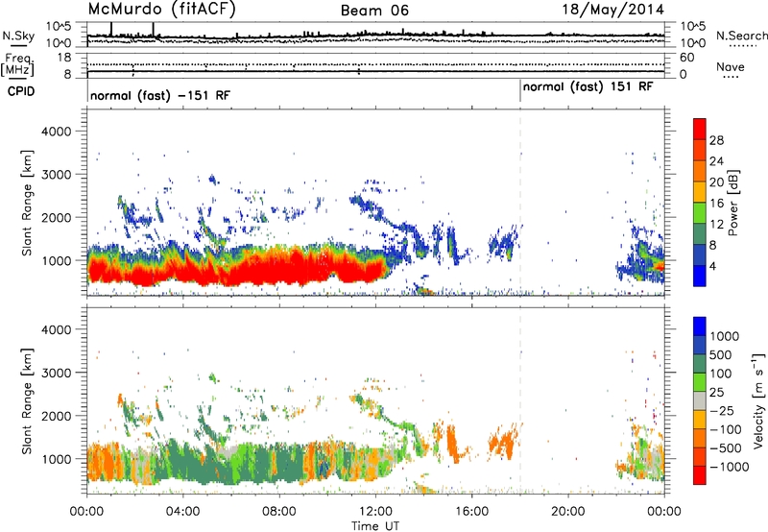Click the "60" tick on the Nave axis

(686, 58)
